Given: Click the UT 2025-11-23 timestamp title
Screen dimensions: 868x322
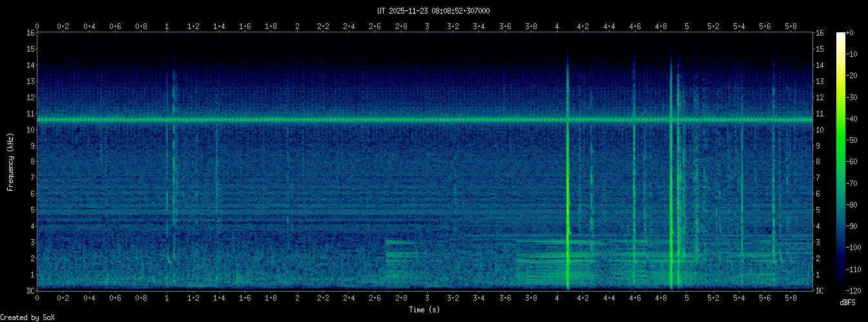Looking at the screenshot, I should click(x=433, y=11).
